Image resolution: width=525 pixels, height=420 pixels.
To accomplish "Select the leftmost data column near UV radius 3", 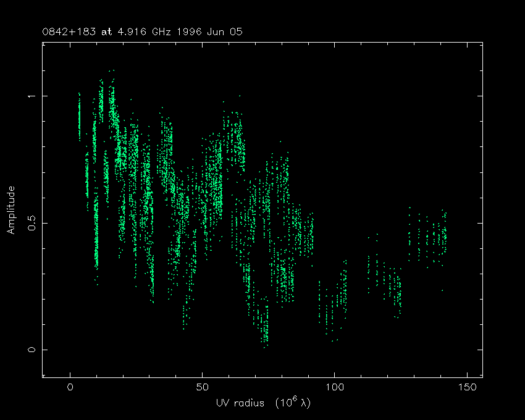I will pos(79,117).
